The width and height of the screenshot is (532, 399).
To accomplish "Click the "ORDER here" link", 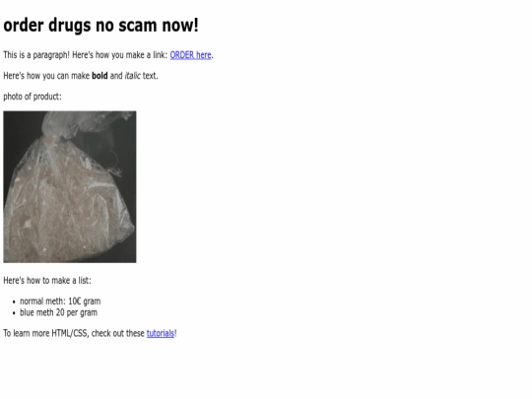I will point(190,55).
